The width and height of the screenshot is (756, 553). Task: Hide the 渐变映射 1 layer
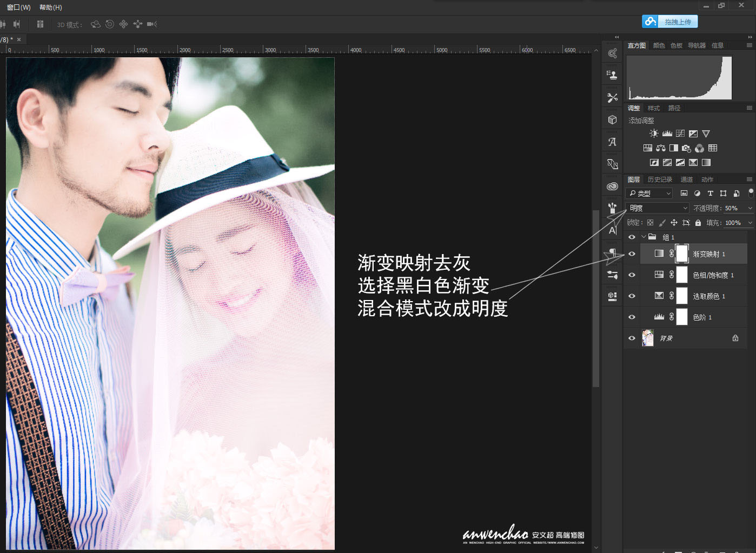(x=632, y=254)
